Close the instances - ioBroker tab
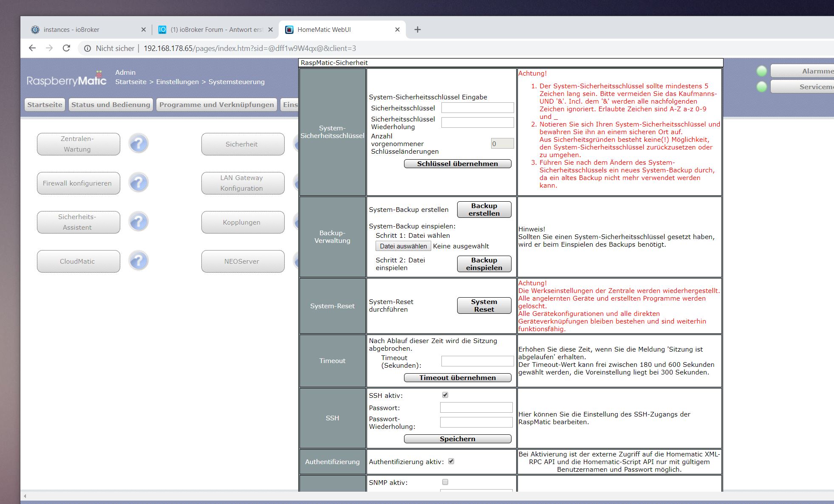The width and height of the screenshot is (834, 504). [143, 29]
